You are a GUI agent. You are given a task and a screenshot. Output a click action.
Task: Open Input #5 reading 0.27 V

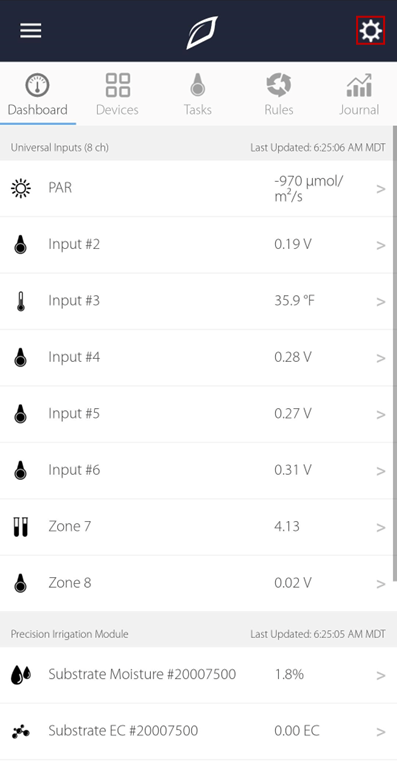293,414
